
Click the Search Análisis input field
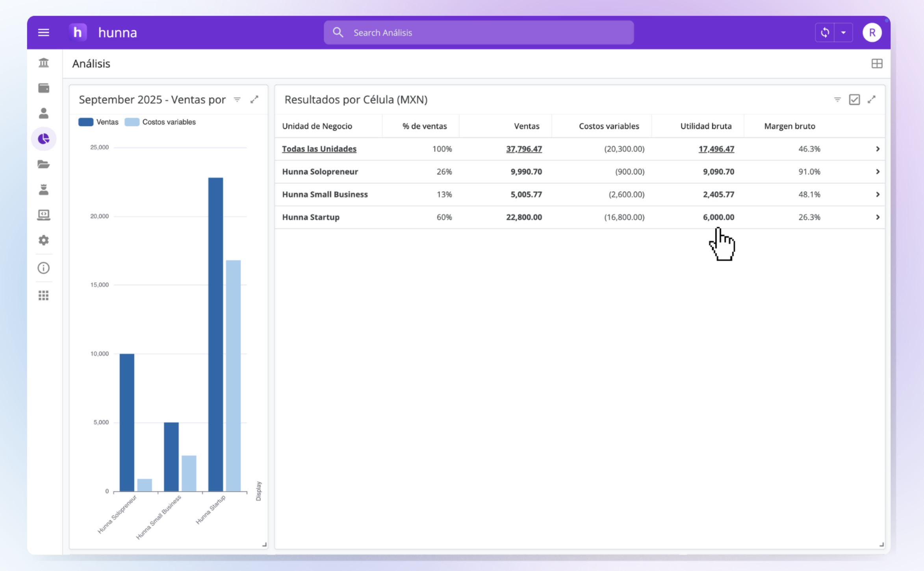coord(479,33)
